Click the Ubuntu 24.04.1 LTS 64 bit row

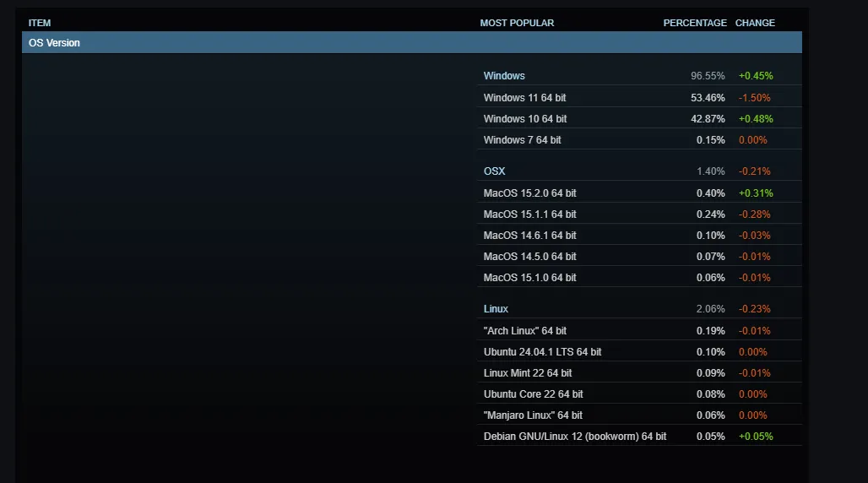[x=542, y=352]
